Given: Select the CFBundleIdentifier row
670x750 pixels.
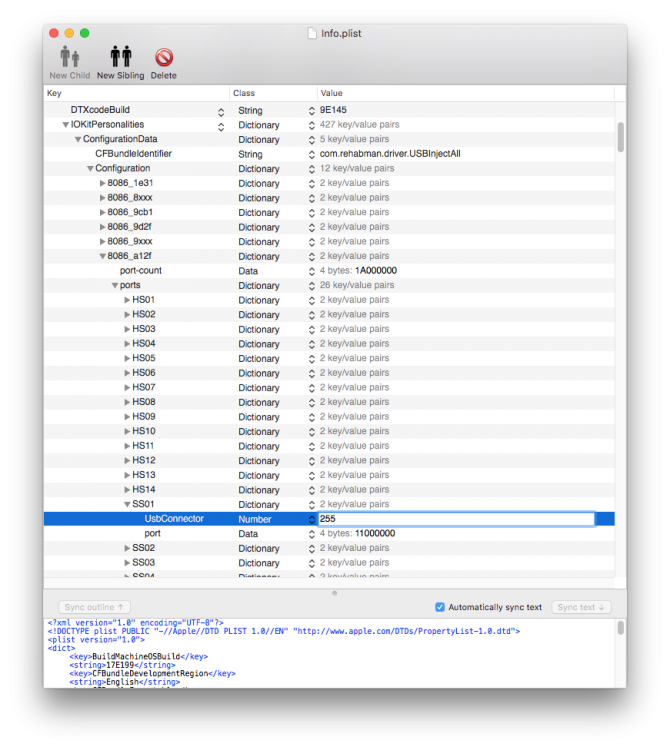Looking at the screenshot, I should coord(329,154).
